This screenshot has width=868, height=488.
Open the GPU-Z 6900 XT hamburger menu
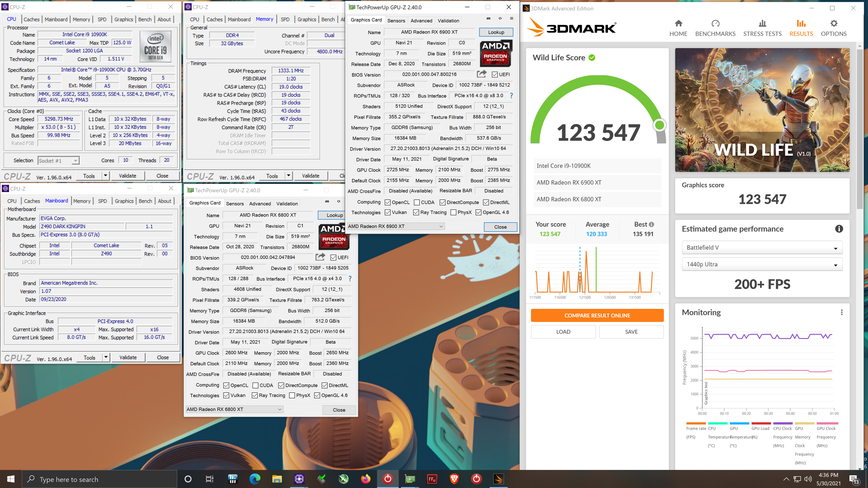[x=512, y=18]
